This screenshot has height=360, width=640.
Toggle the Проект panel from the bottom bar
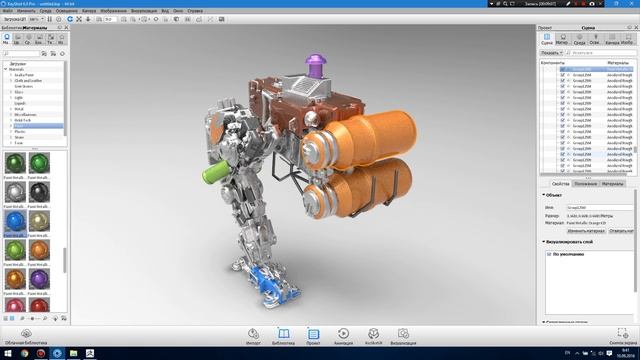[x=313, y=337]
